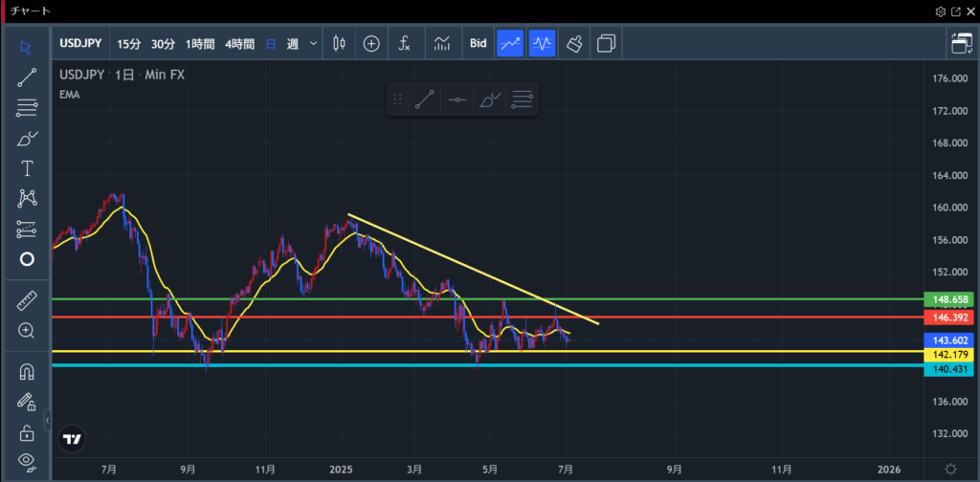Click the 160.000 price axis label
The image size is (980, 482).
[950, 208]
